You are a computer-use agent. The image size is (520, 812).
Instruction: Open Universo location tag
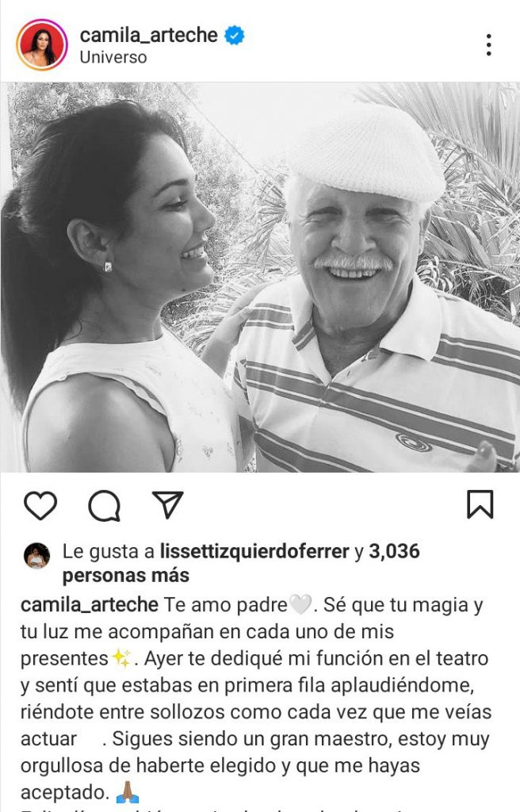pyautogui.click(x=113, y=57)
